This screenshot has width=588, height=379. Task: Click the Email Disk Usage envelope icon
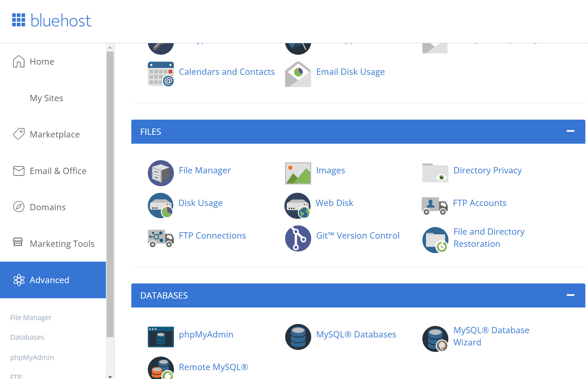(x=298, y=74)
